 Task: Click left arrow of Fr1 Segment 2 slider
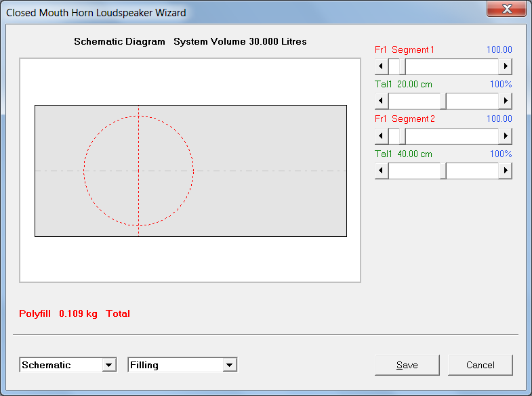(382, 136)
